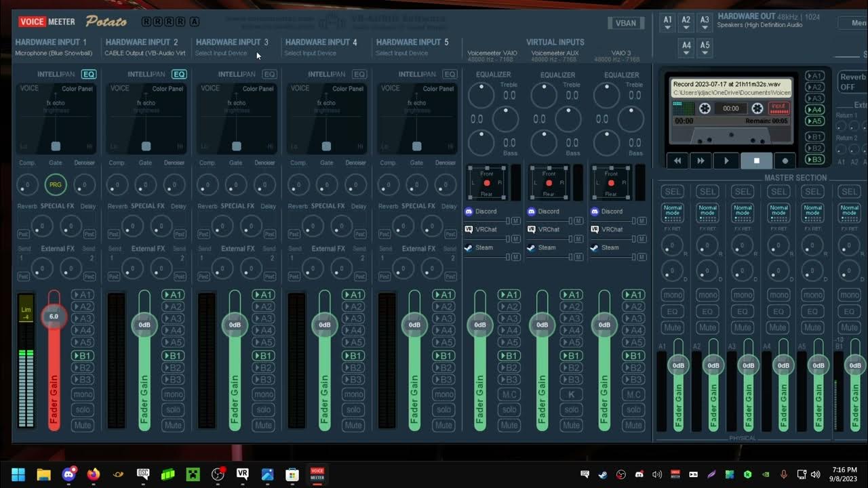Image resolution: width=868 pixels, height=488 pixels.
Task: Open Discord from the taskbar
Action: click(68, 474)
